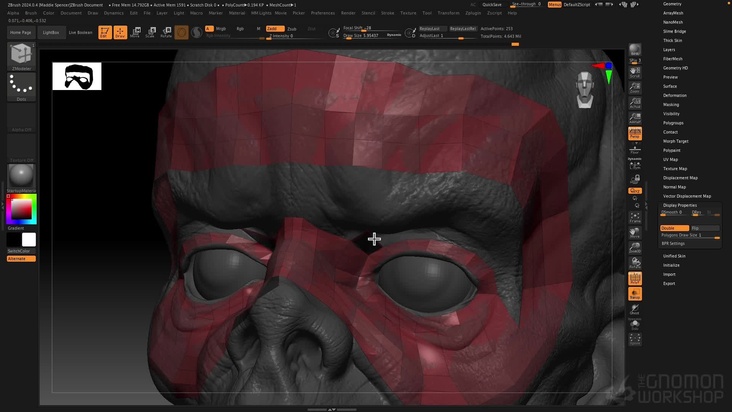Toggle the Ghost transparency icon
The image size is (732, 412).
click(635, 309)
